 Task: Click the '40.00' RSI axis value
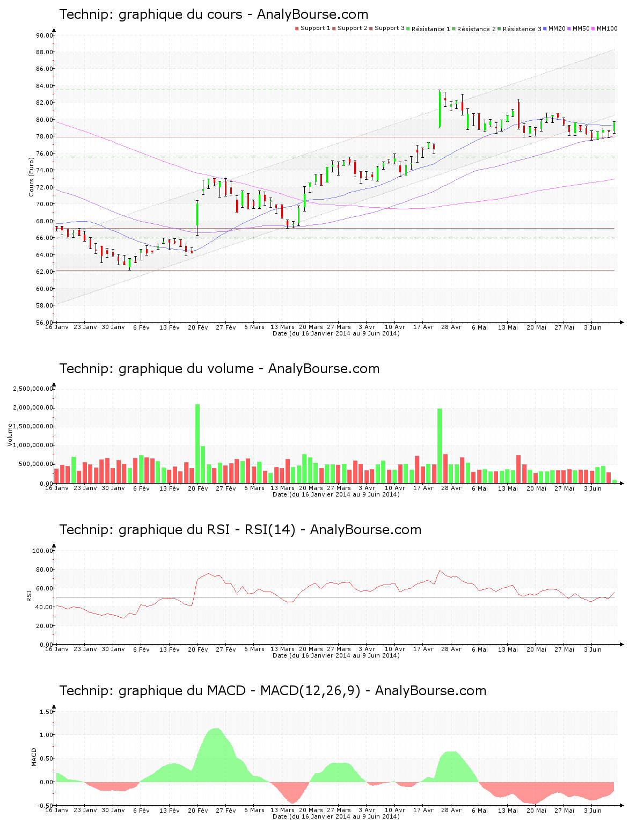click(x=45, y=607)
